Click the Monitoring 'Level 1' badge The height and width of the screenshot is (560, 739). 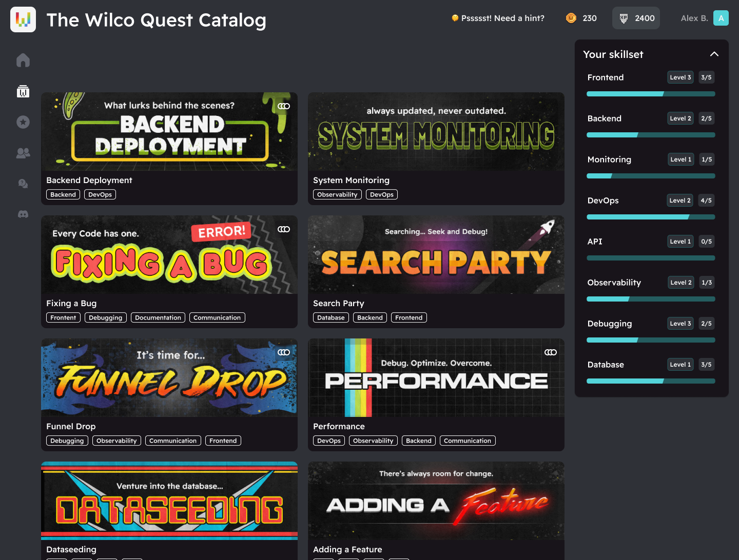681,159
